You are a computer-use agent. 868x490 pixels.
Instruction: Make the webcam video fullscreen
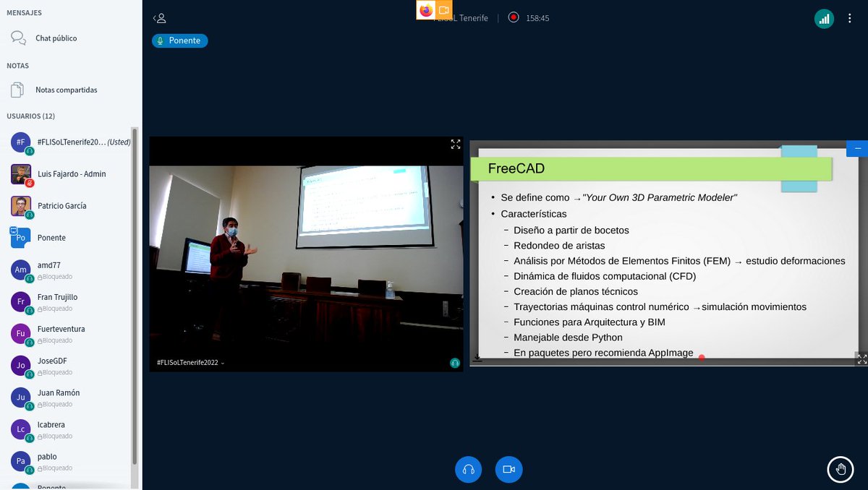(x=456, y=145)
